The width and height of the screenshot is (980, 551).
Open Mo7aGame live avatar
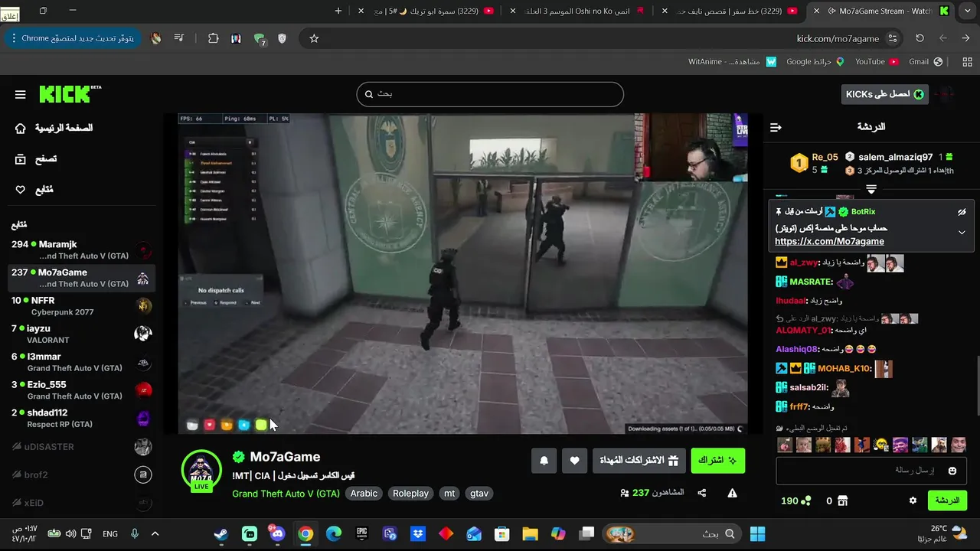(201, 471)
